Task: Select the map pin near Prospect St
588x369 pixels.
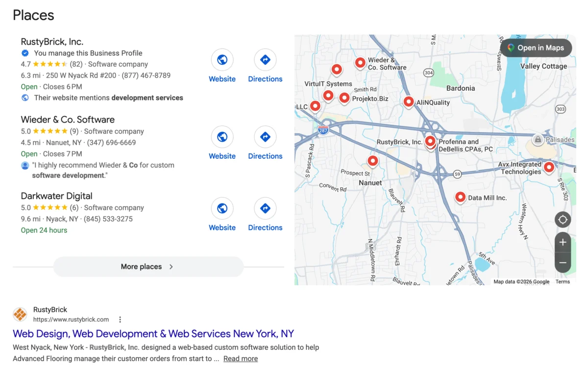Action: (373, 160)
